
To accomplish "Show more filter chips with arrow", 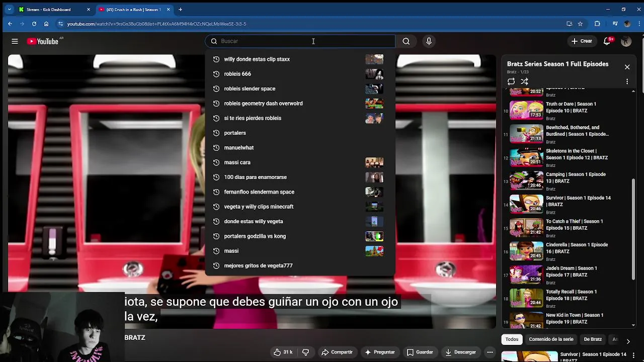I will pos(628,341).
